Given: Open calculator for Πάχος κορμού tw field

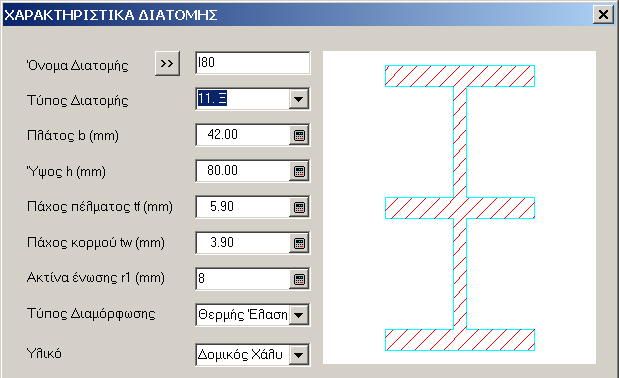Looking at the screenshot, I should click(x=299, y=243).
